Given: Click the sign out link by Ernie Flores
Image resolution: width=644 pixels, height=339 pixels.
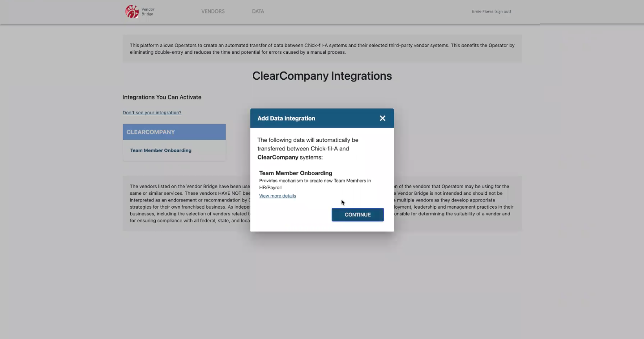Looking at the screenshot, I should 503,12.
